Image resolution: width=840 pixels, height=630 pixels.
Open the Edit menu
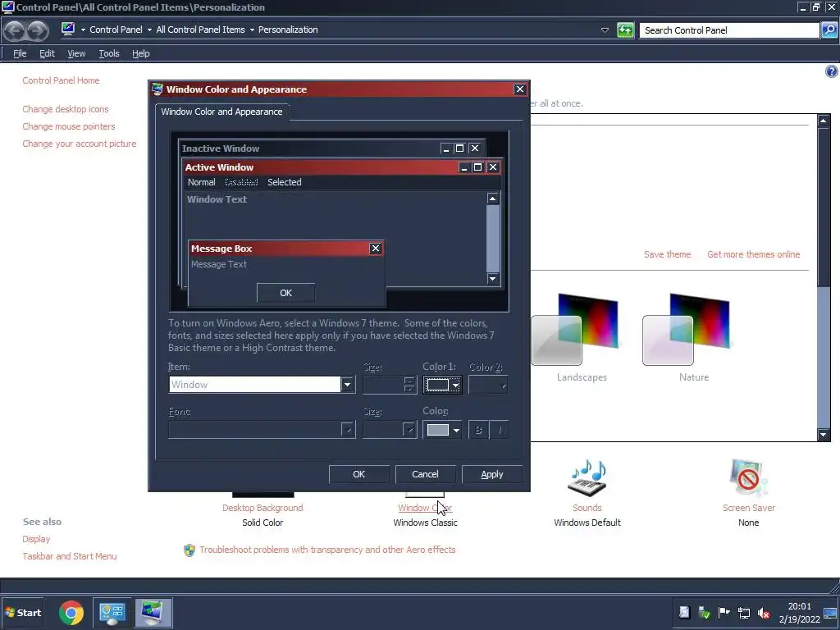[x=47, y=53]
